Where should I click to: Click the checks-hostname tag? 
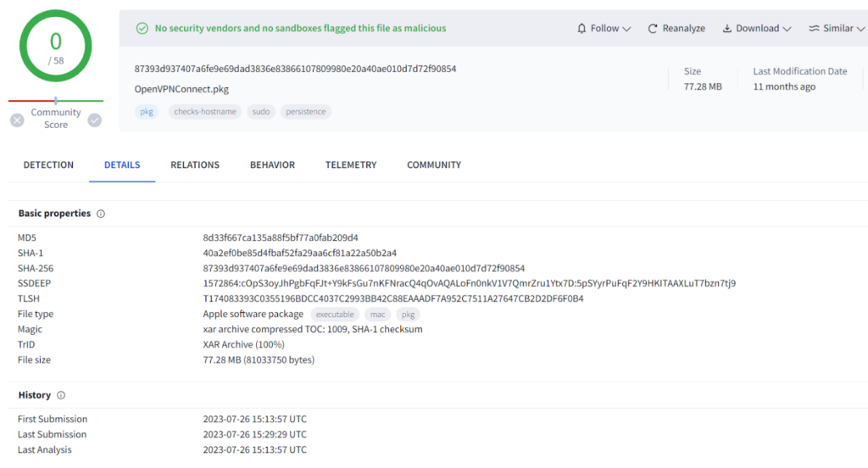(x=205, y=112)
